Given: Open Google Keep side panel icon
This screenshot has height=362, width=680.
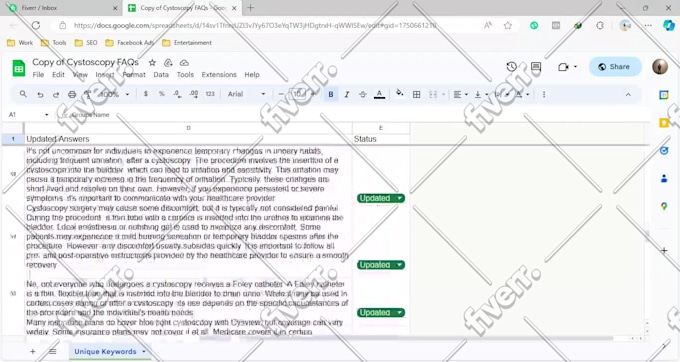Looking at the screenshot, I should click(664, 123).
